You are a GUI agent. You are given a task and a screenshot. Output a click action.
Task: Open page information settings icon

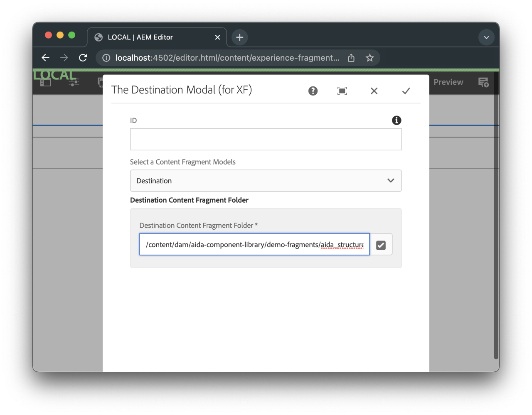pos(74,83)
